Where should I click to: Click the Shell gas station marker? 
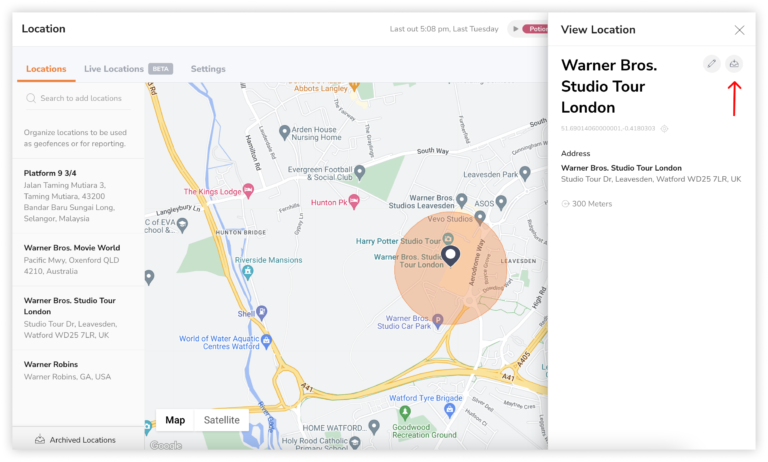262,312
